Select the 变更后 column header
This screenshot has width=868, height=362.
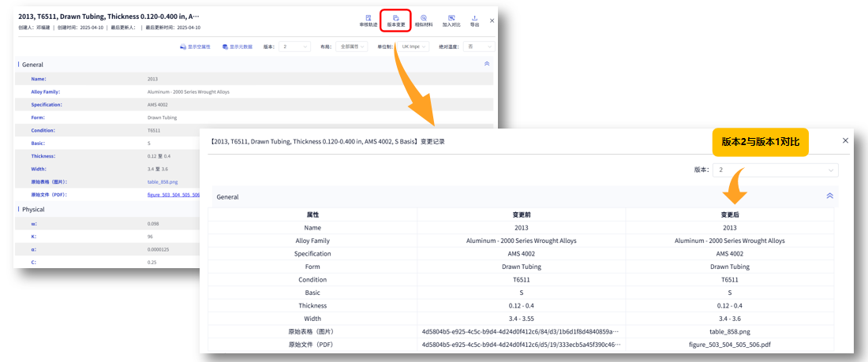730,215
